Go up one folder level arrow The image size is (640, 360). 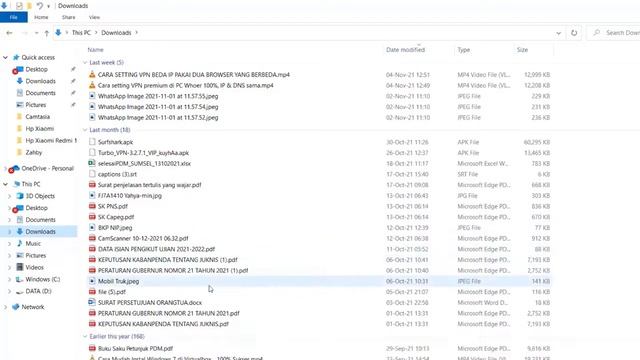[x=47, y=33]
